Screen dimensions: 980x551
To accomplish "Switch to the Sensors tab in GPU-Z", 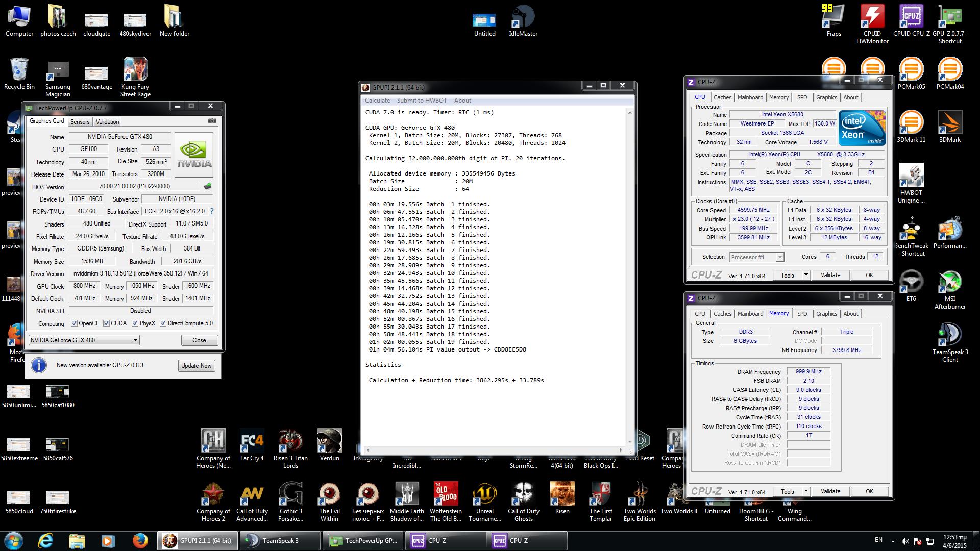I will (80, 121).
